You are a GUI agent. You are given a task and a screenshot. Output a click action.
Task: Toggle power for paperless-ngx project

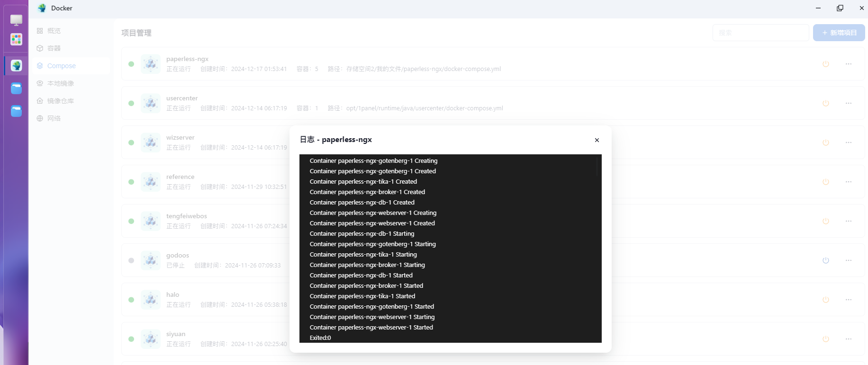pyautogui.click(x=826, y=64)
